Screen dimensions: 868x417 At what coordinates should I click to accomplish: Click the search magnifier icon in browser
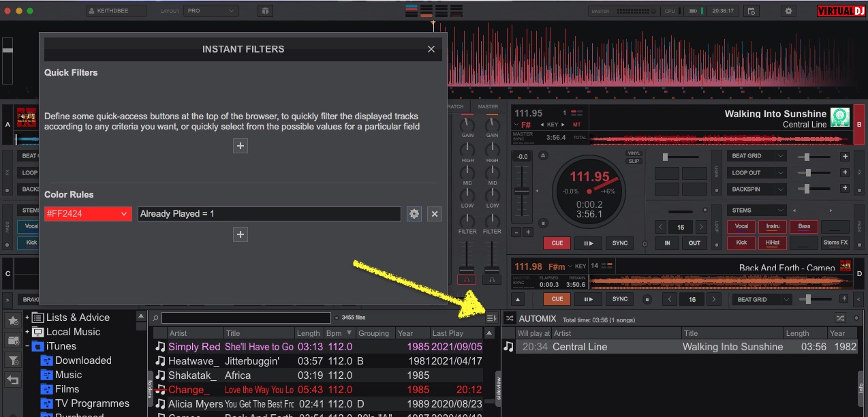156,318
